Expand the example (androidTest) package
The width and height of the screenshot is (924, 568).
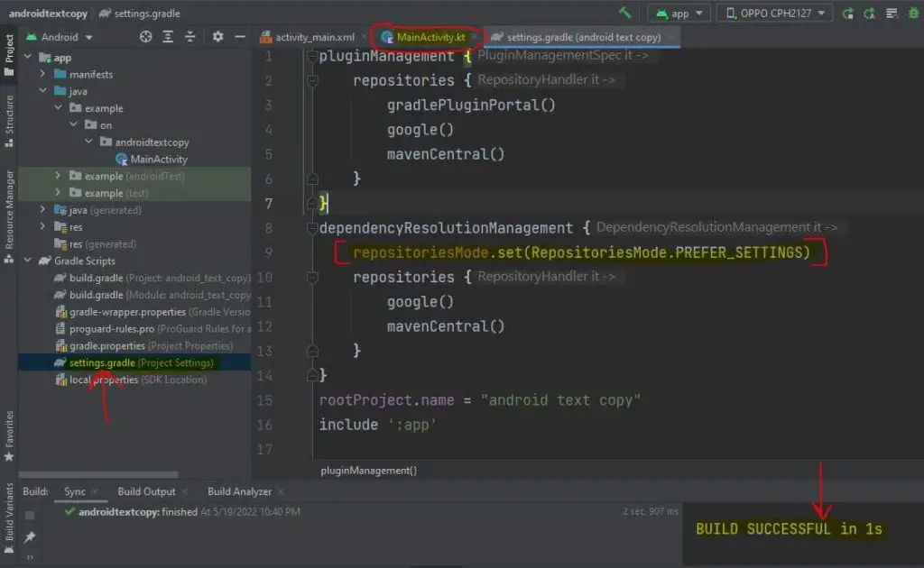coord(58,176)
